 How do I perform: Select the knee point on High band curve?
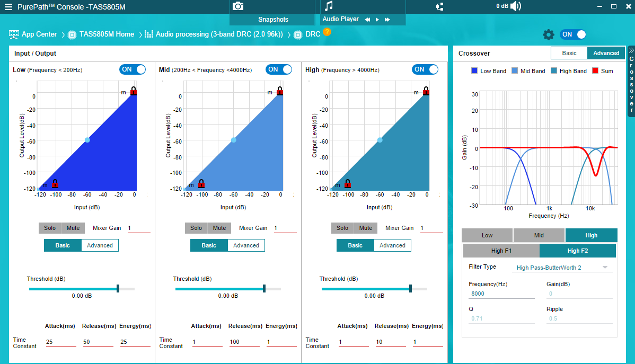click(x=380, y=140)
